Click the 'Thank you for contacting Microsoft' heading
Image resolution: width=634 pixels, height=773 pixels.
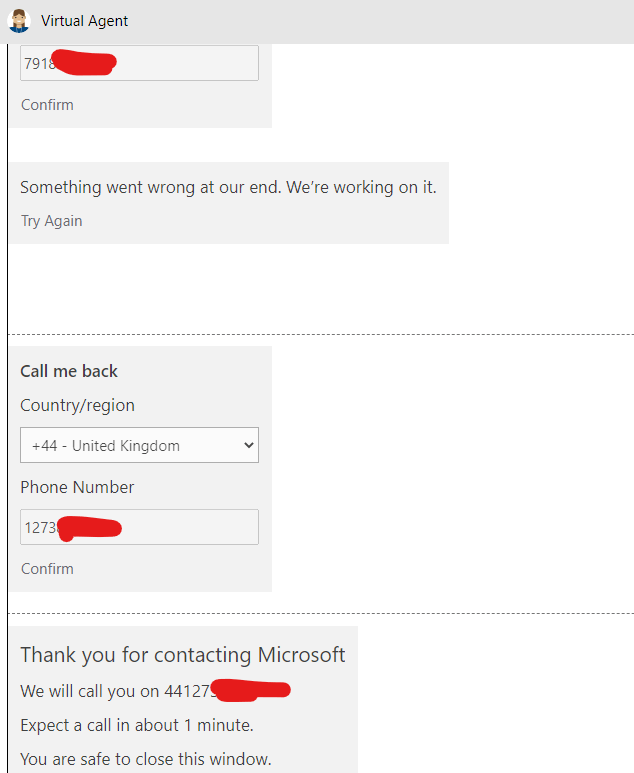[183, 655]
